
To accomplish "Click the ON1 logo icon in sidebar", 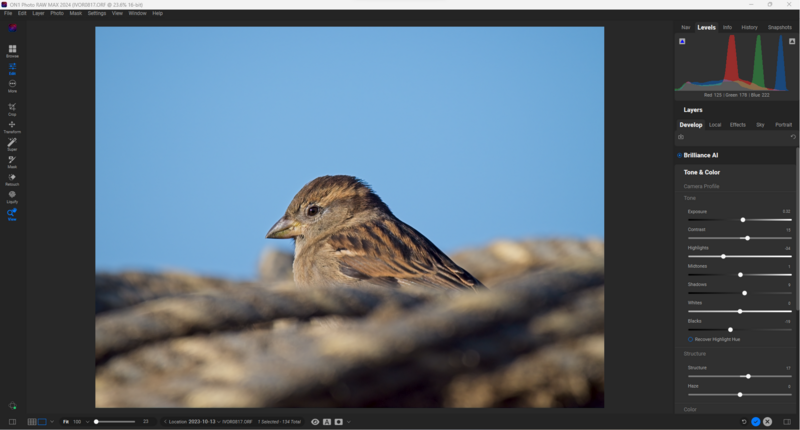I will (x=12, y=28).
